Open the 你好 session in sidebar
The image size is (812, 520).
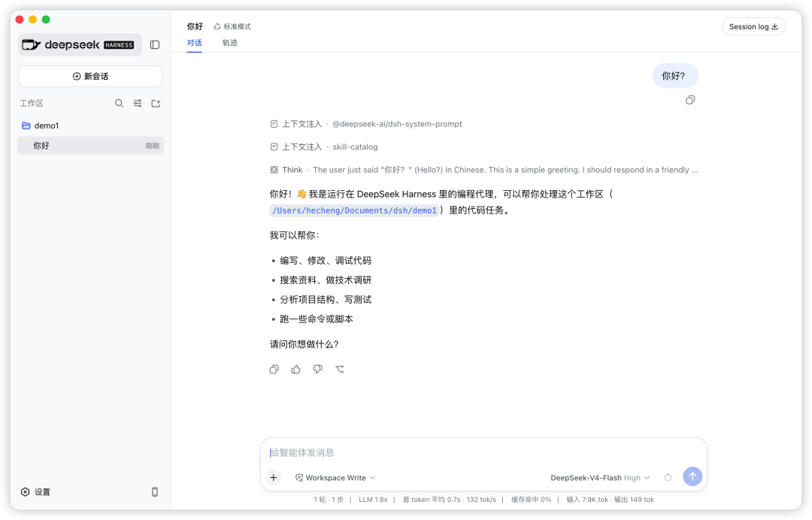(91, 146)
